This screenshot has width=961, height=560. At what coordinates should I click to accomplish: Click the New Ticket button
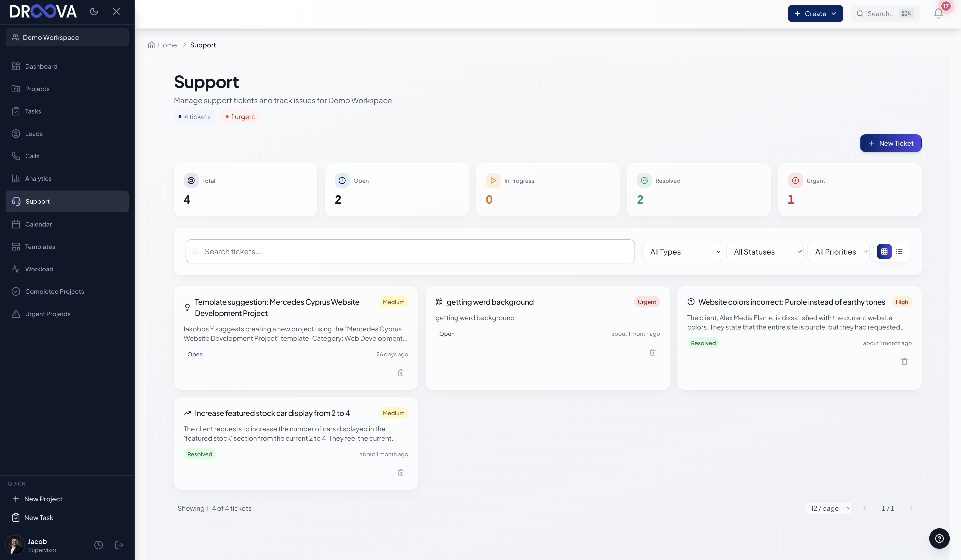tap(890, 143)
